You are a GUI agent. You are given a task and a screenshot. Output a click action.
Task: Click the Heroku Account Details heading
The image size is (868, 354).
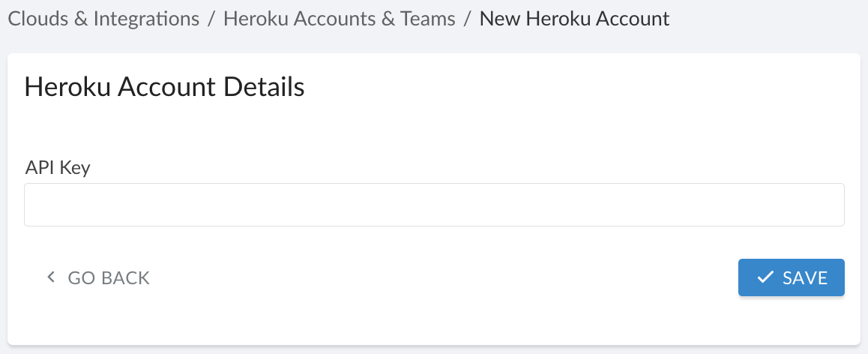pyautogui.click(x=165, y=87)
